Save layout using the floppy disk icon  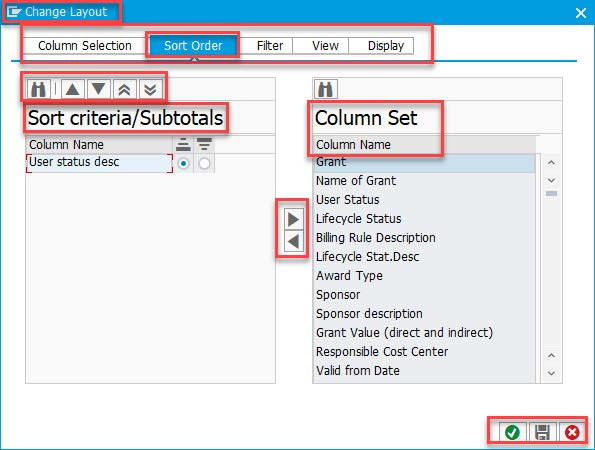pos(542,432)
